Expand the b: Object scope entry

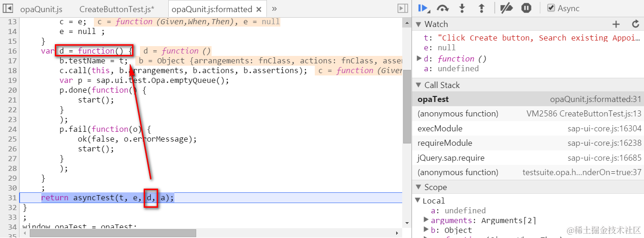click(x=426, y=229)
